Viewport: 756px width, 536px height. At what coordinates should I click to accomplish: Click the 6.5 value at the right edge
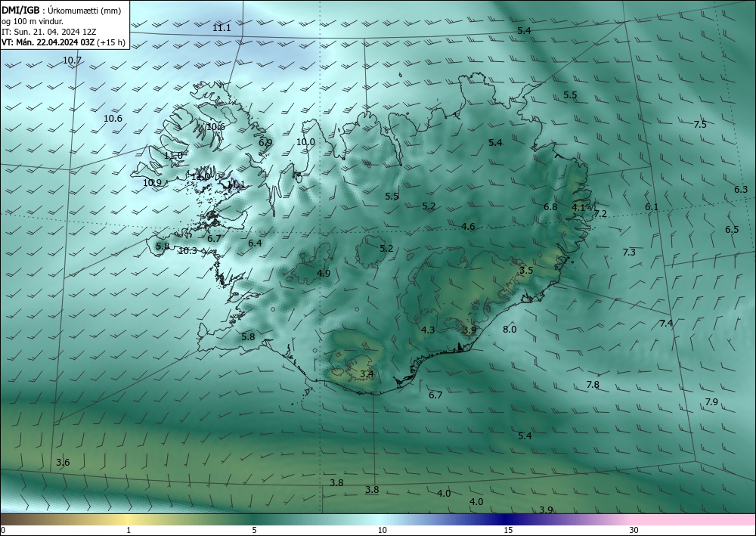point(731,229)
